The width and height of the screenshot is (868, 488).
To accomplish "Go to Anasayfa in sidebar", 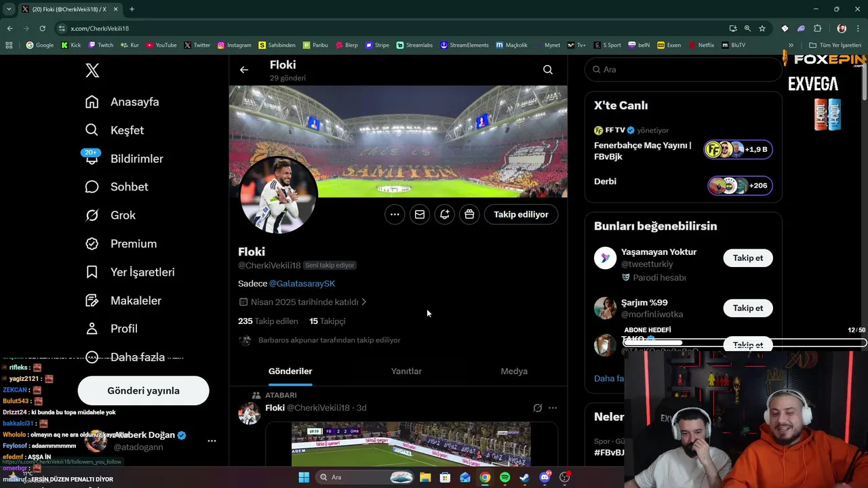I will pyautogui.click(x=122, y=102).
